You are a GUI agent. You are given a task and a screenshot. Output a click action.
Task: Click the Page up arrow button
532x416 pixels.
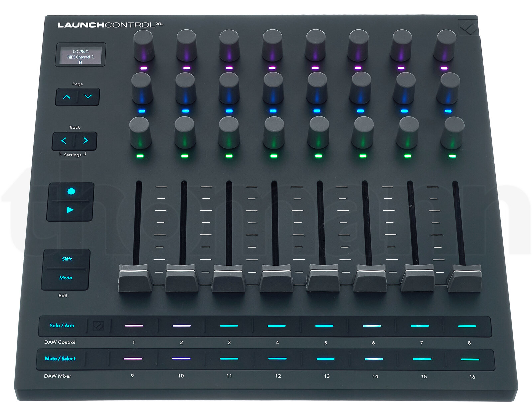67,97
